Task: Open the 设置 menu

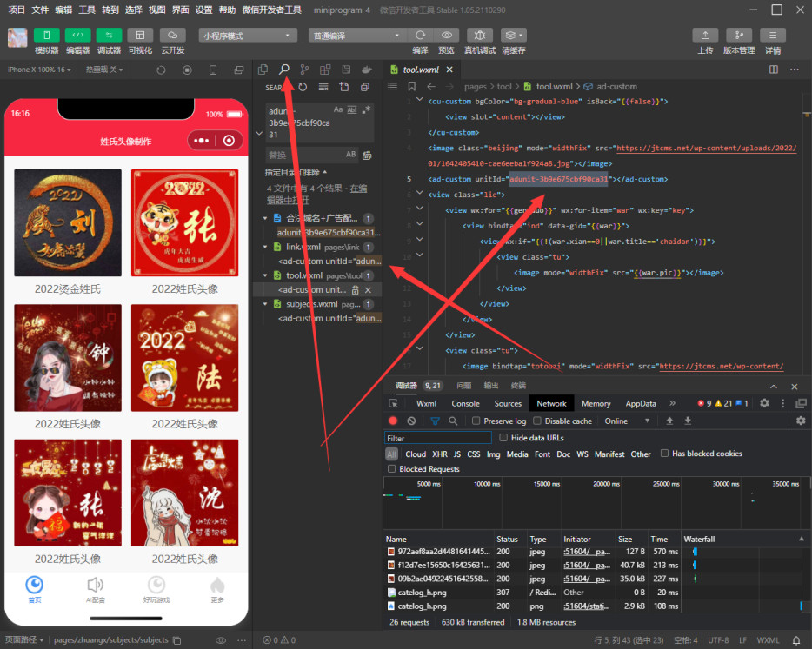Action: click(x=203, y=10)
